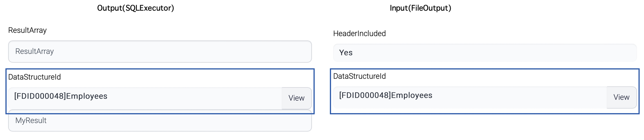Screen dimensions: 644x140
Task: Click DataStructureId label in Input(FileOutput) section
Action: click(x=359, y=76)
